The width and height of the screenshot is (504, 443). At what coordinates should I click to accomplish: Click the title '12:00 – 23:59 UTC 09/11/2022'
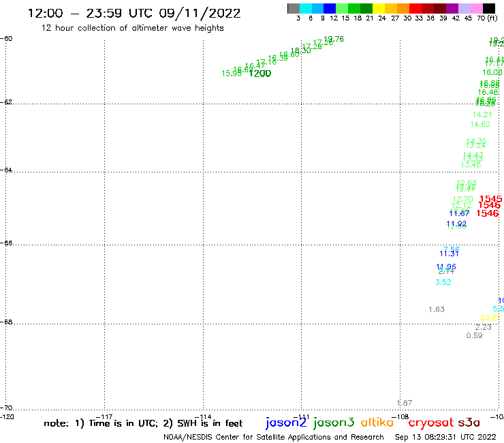[134, 13]
